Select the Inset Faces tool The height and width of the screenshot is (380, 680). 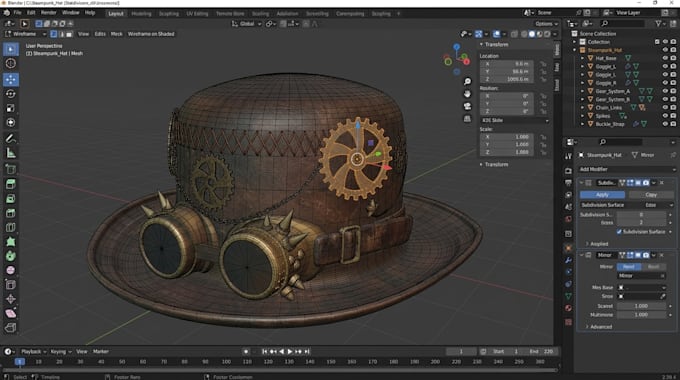(11, 199)
